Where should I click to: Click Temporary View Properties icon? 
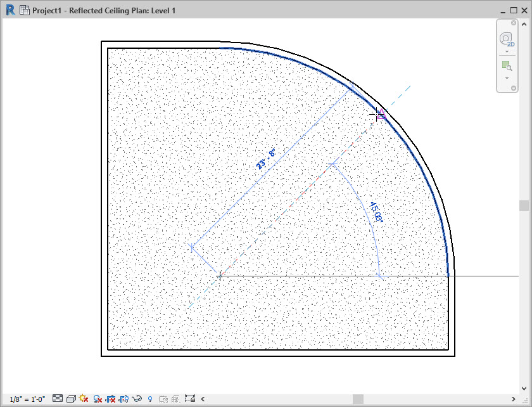coord(163,399)
